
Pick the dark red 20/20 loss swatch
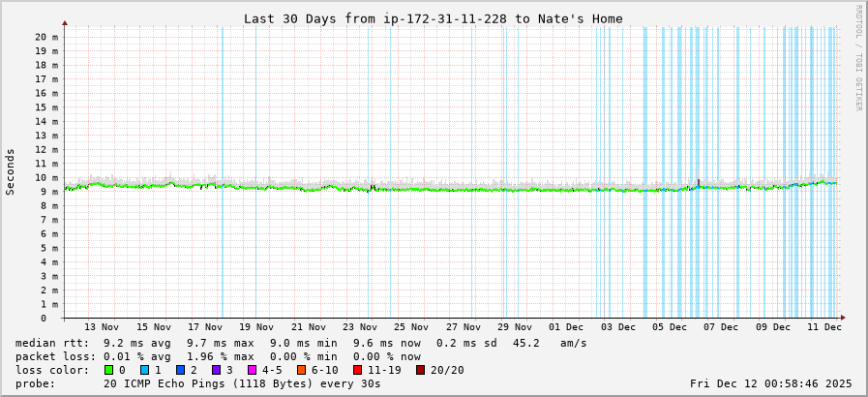click(x=420, y=370)
